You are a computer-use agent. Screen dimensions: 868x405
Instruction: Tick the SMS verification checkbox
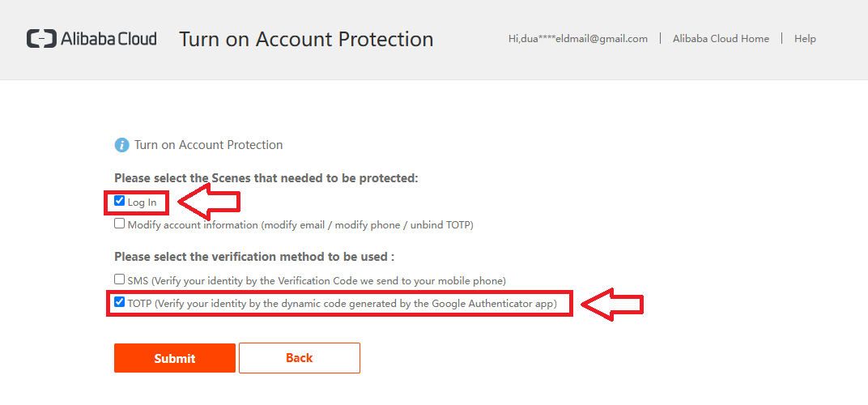pos(120,279)
